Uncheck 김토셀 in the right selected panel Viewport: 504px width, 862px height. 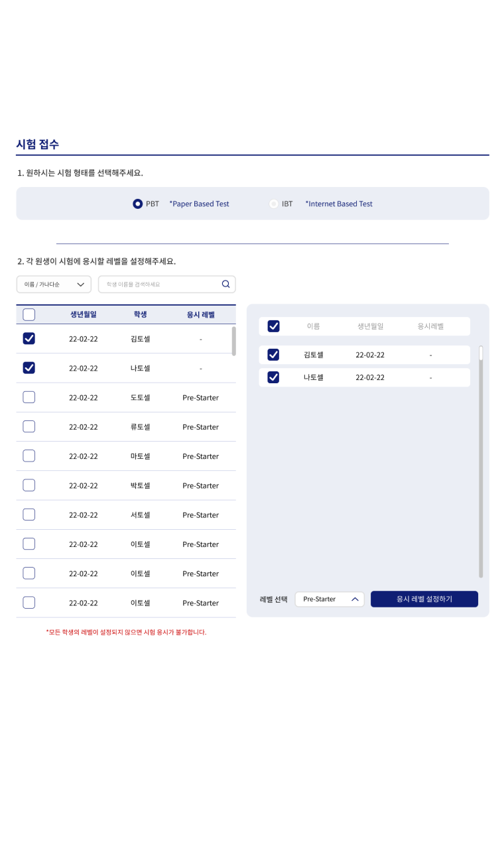coord(273,355)
